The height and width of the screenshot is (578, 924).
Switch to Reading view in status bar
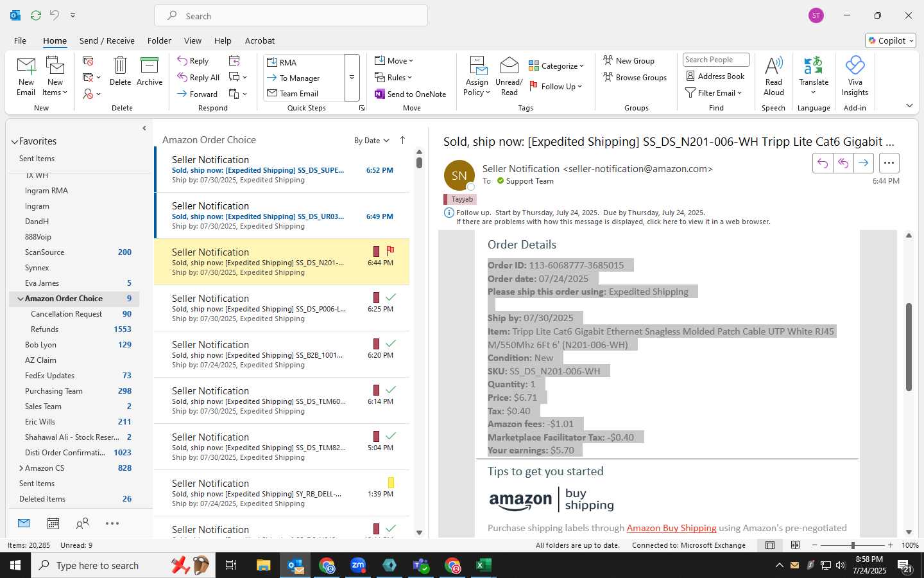[795, 545]
